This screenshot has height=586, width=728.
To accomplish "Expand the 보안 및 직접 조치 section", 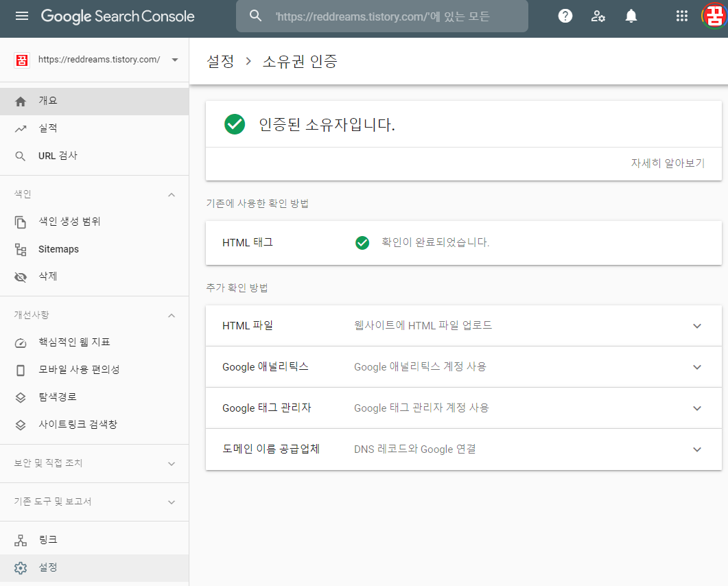I will 172,464.
